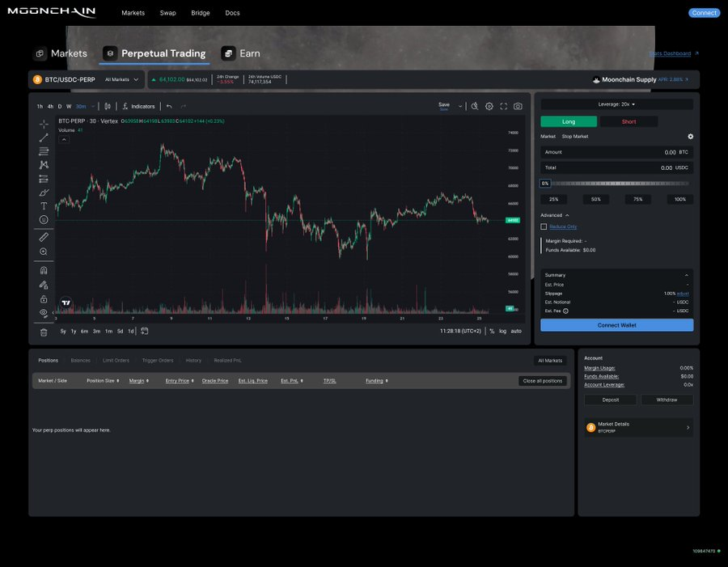Click the Withdraw button
The image size is (728, 567).
667,400
